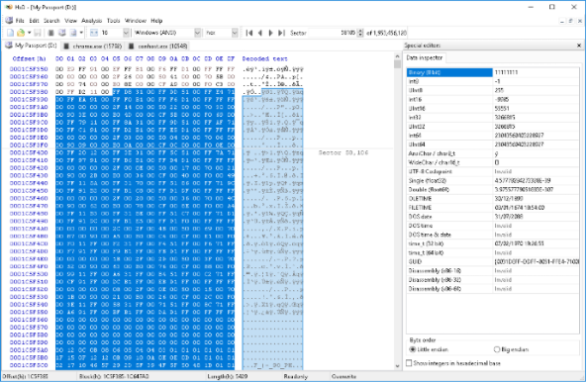
Task: Expand the Open file recent dropdown arrow
Action: pyautogui.click(x=29, y=33)
